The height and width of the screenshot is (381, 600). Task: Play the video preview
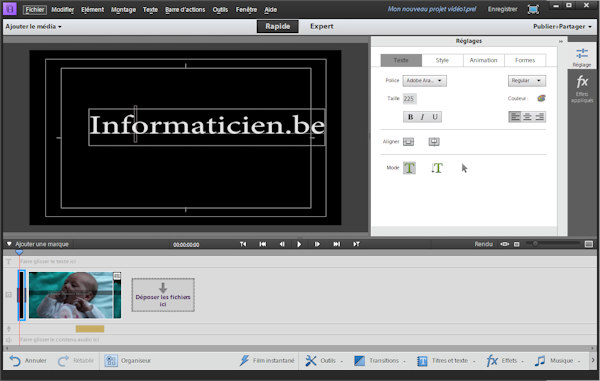pos(299,244)
